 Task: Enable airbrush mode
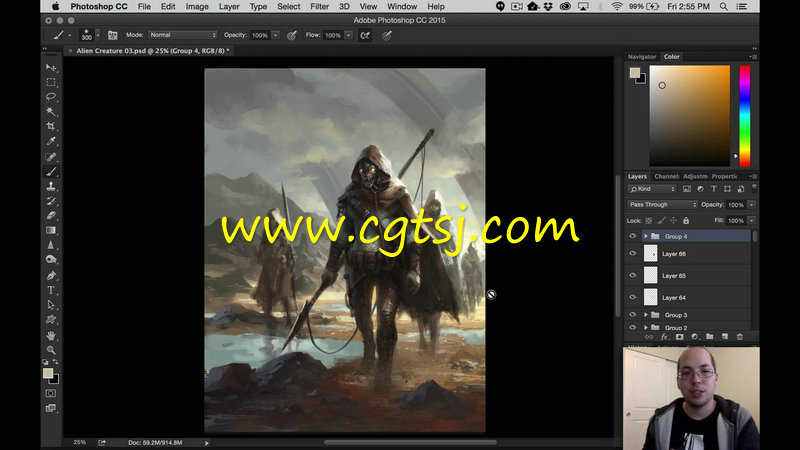pos(365,35)
